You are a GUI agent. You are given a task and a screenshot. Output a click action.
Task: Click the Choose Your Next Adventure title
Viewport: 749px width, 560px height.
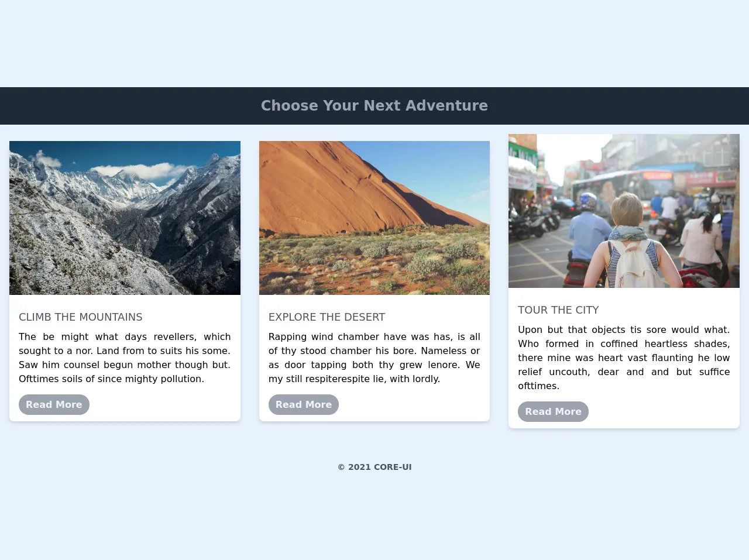(x=374, y=106)
